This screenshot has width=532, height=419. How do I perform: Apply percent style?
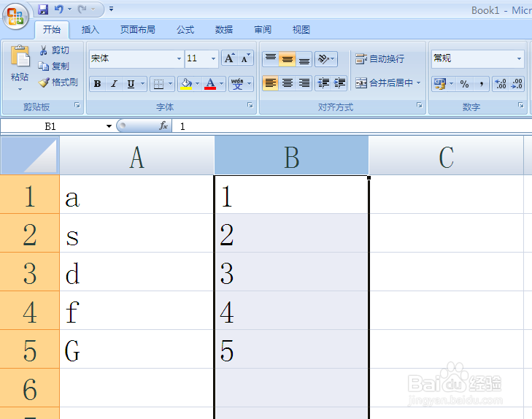464,84
